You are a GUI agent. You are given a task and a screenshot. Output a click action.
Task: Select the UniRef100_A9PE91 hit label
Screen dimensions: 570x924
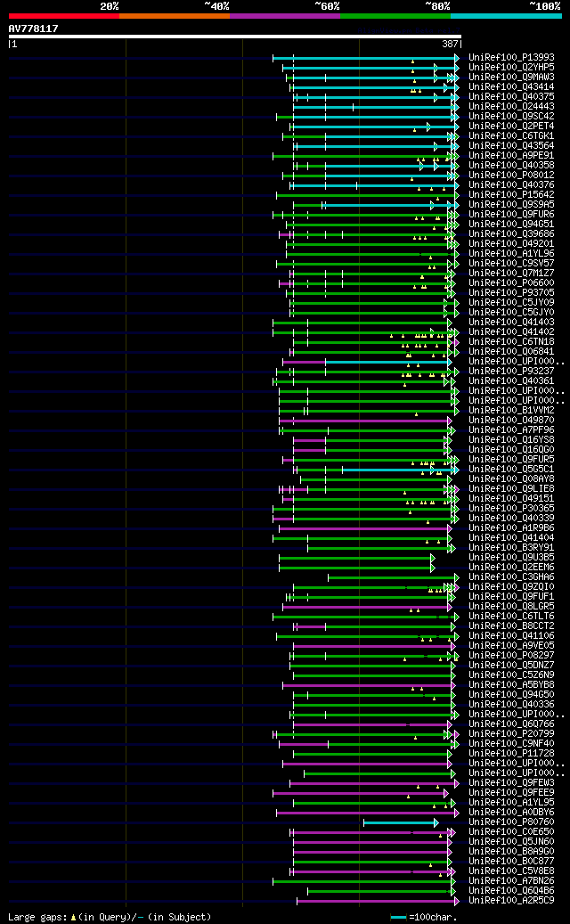(x=512, y=156)
